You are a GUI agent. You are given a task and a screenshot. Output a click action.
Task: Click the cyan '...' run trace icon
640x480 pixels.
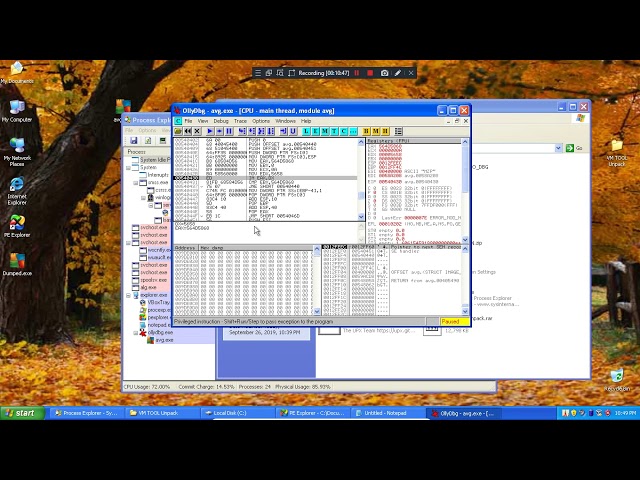tap(353, 131)
